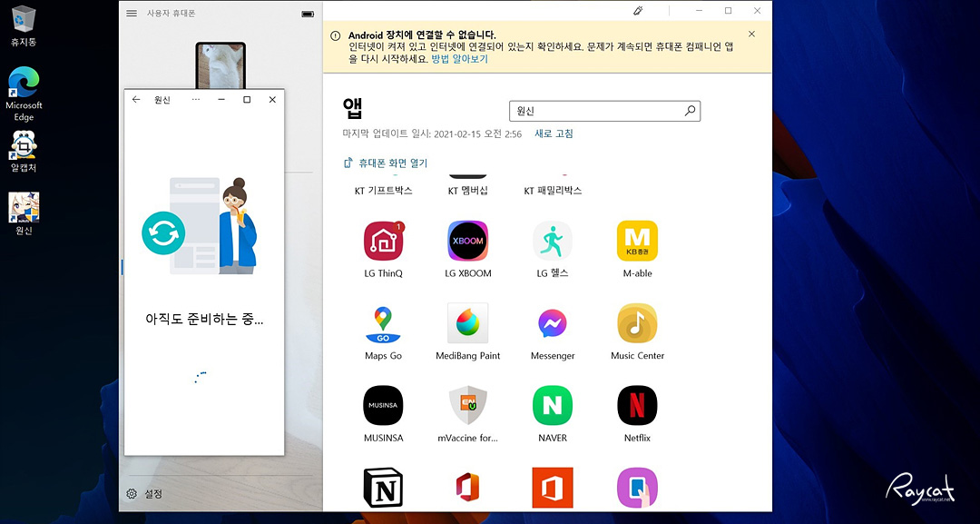Go back in the 원신 window
The width and height of the screenshot is (980, 524).
point(136,99)
